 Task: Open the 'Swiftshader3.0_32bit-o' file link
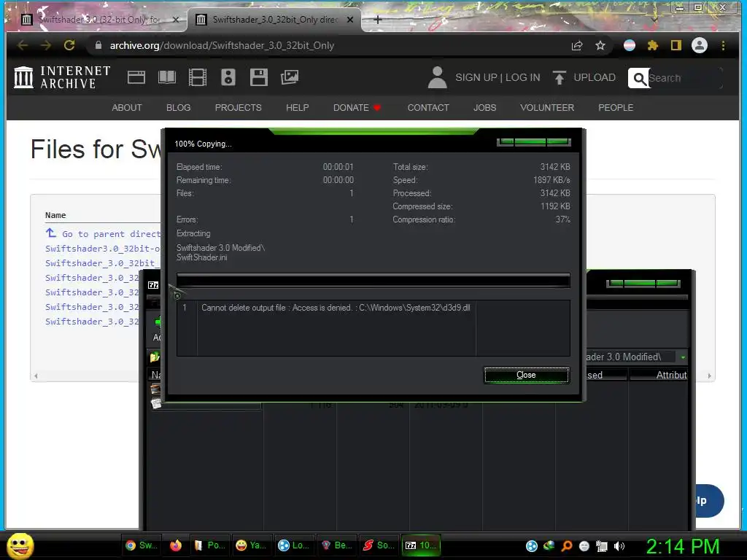pyautogui.click(x=102, y=249)
